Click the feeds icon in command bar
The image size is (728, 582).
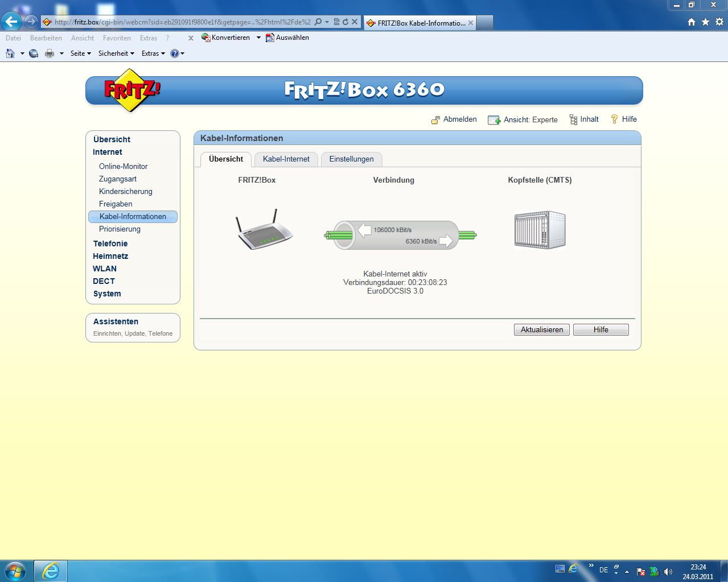click(34, 53)
